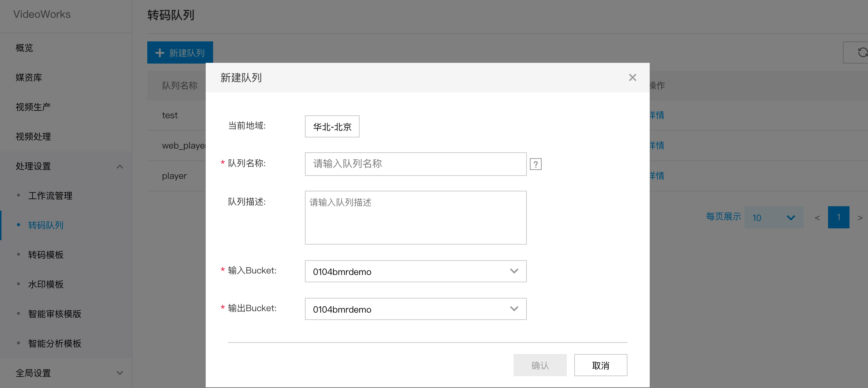Focus the 队列描述 text area
The width and height of the screenshot is (868, 388).
point(416,218)
